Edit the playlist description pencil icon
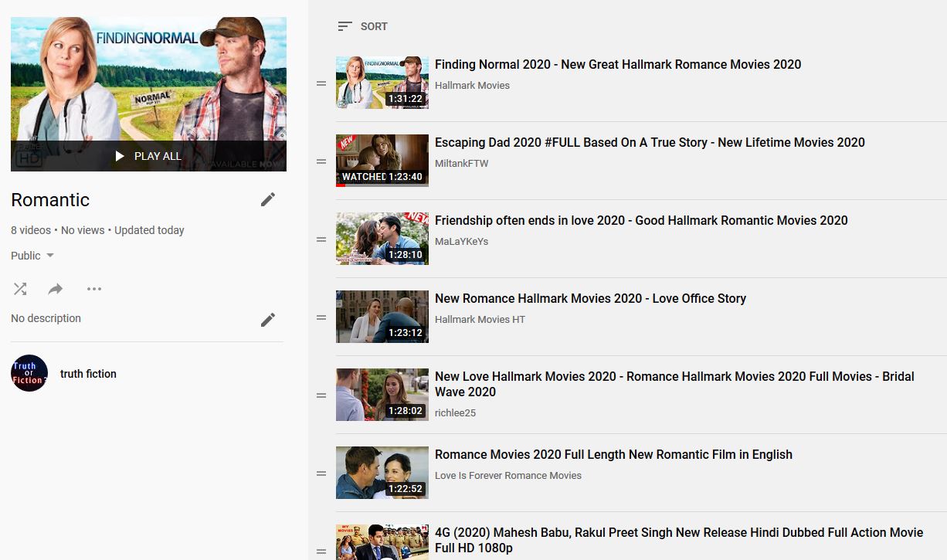This screenshot has width=947, height=560. point(268,320)
